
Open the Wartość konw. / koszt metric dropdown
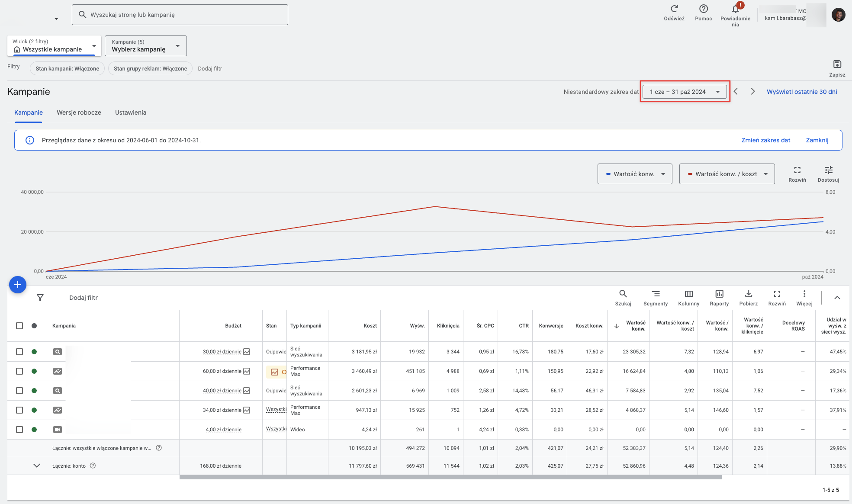tap(727, 174)
